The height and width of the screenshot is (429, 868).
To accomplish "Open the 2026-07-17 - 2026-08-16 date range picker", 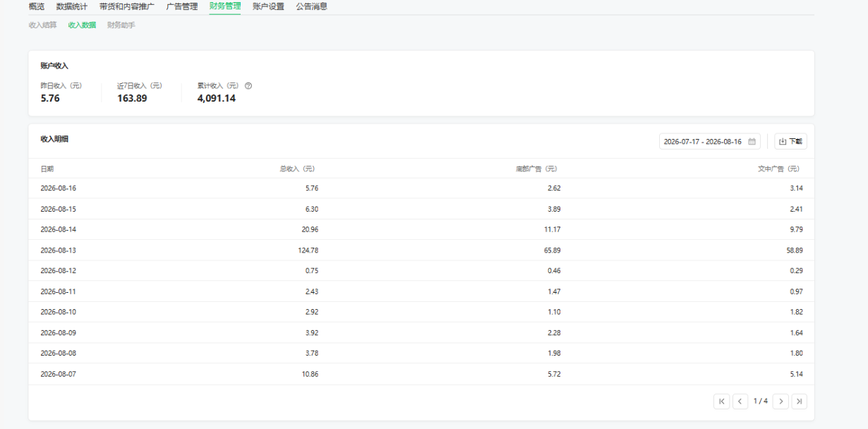I will [x=710, y=141].
